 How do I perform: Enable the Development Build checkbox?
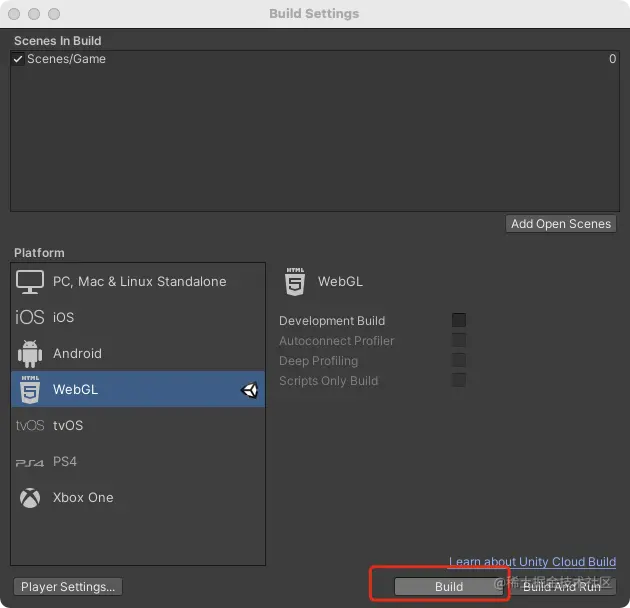coord(459,320)
